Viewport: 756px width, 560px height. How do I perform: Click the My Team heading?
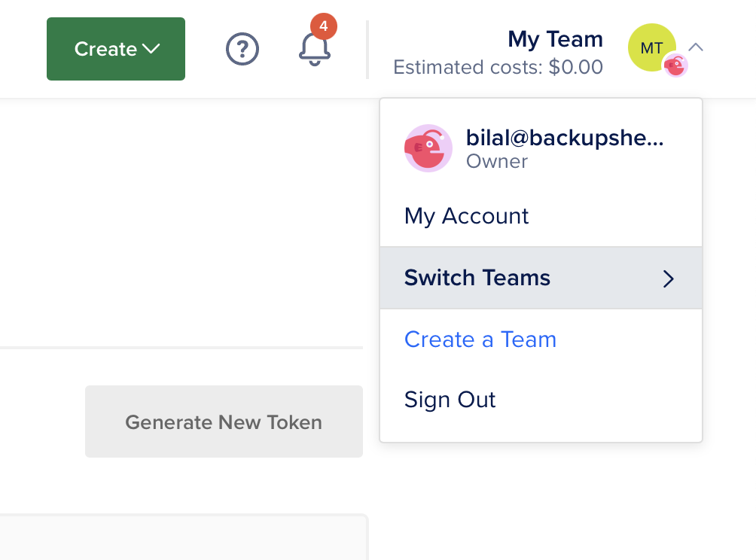[555, 40]
